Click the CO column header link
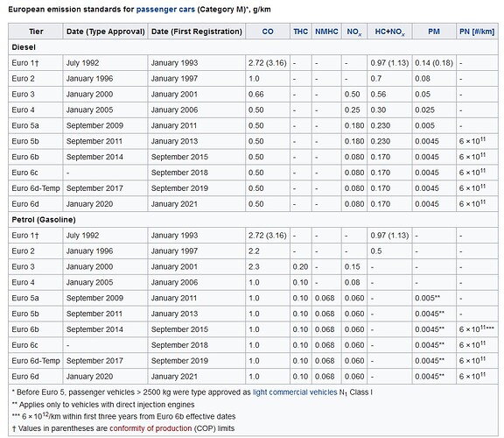This screenshot has width=504, height=438. coord(268,32)
